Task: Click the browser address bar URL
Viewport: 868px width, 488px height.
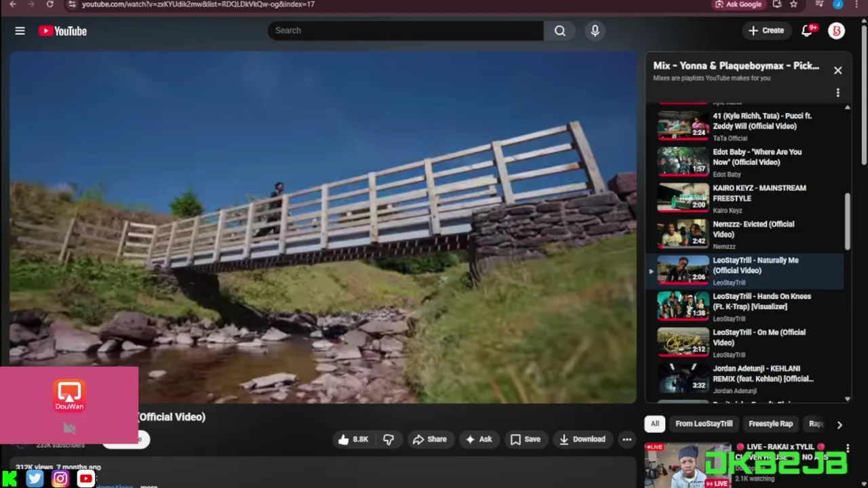Action: click(198, 4)
